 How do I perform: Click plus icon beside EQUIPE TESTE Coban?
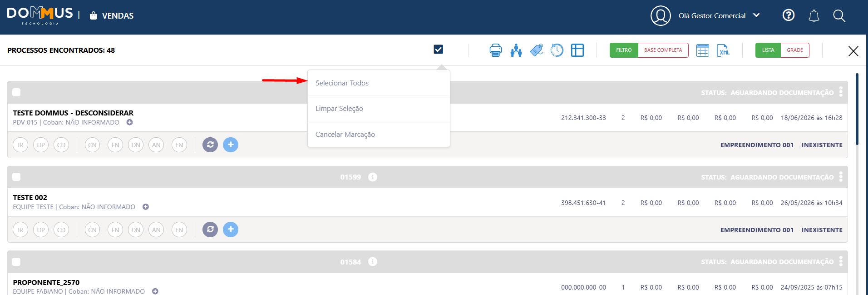pyautogui.click(x=146, y=207)
